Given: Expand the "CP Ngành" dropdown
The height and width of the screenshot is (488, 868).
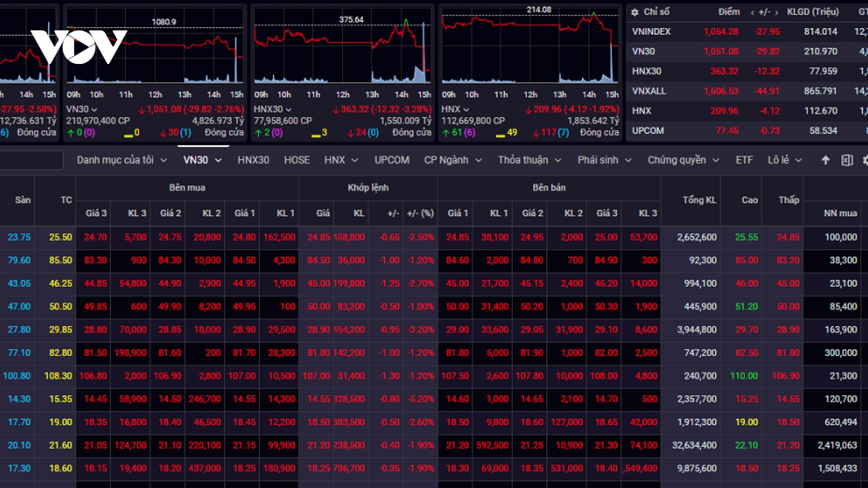Looking at the screenshot, I should 453,160.
